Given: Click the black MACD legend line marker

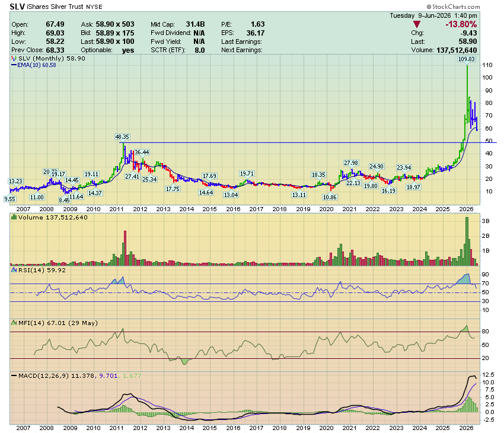Looking at the screenshot, I should coord(14,375).
